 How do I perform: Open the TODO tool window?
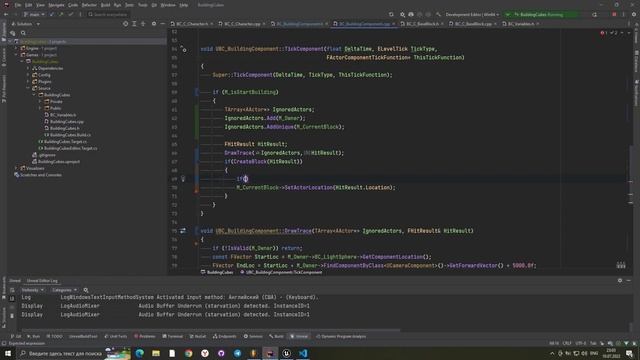[x=54, y=336]
